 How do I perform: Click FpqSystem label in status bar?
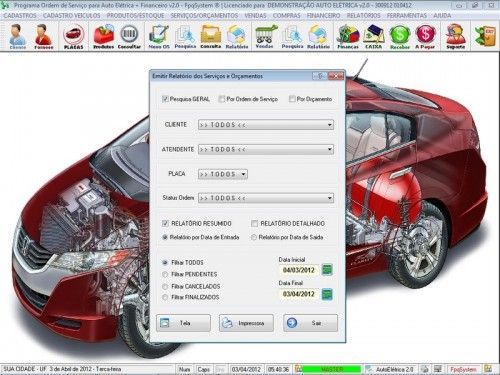463,369
